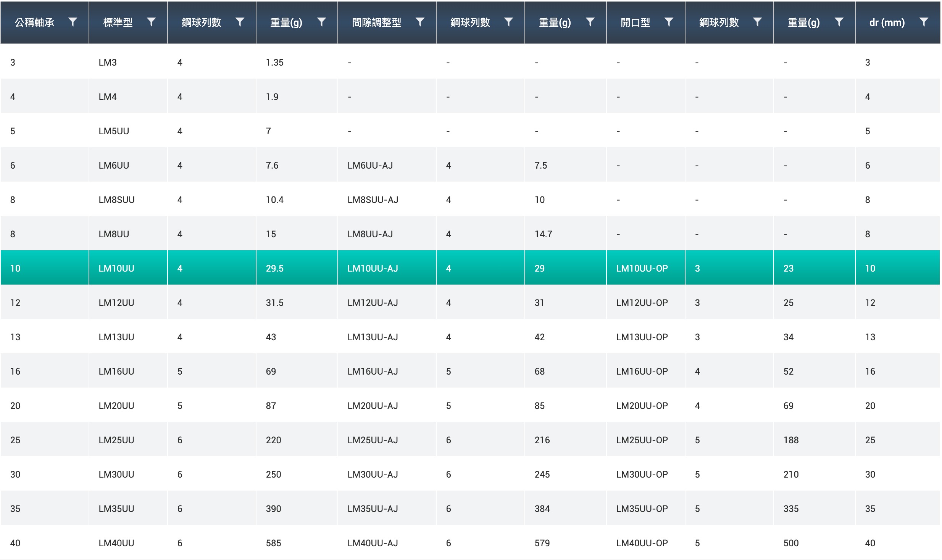
Task: Click filter icon on first 重量(g) column
Action: pyautogui.click(x=321, y=22)
